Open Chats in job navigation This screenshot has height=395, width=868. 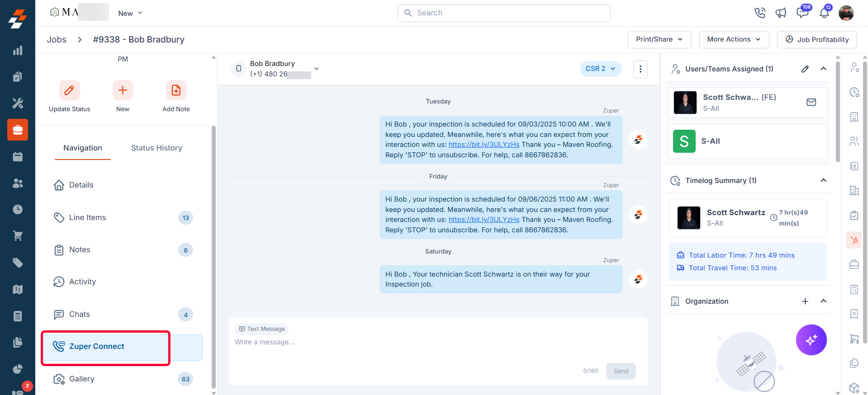tap(123, 315)
